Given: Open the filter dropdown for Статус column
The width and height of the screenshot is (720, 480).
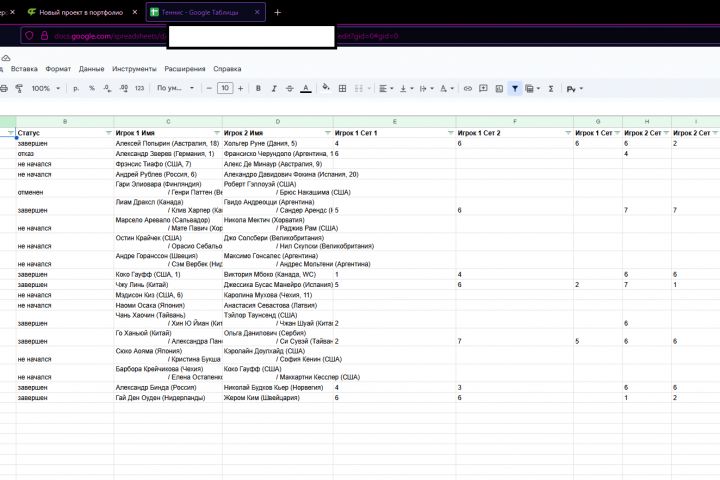Looking at the screenshot, I should click(x=109, y=133).
